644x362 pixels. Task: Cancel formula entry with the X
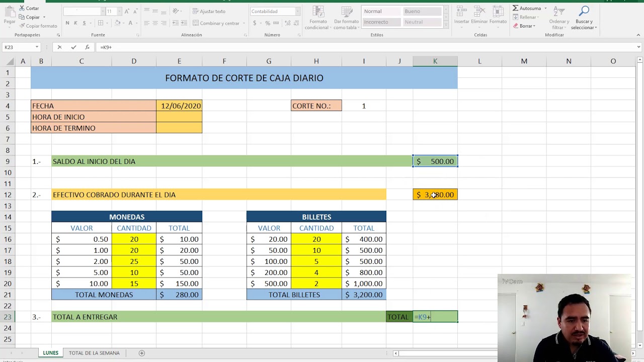click(59, 47)
